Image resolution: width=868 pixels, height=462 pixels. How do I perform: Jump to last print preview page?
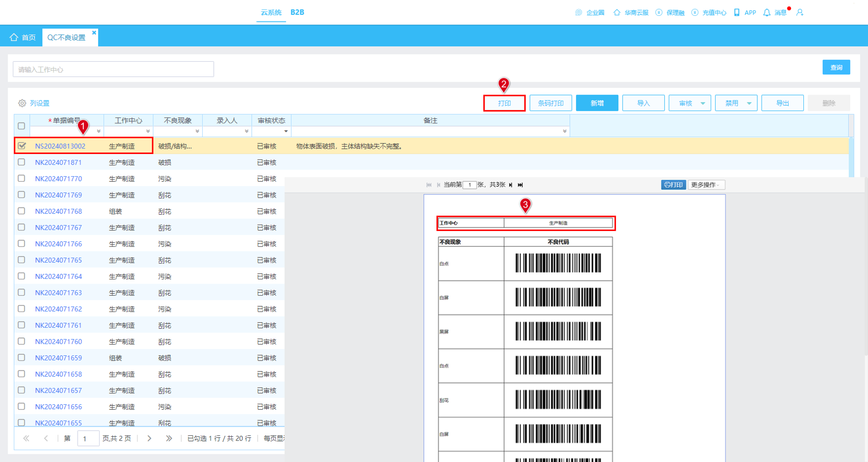520,185
